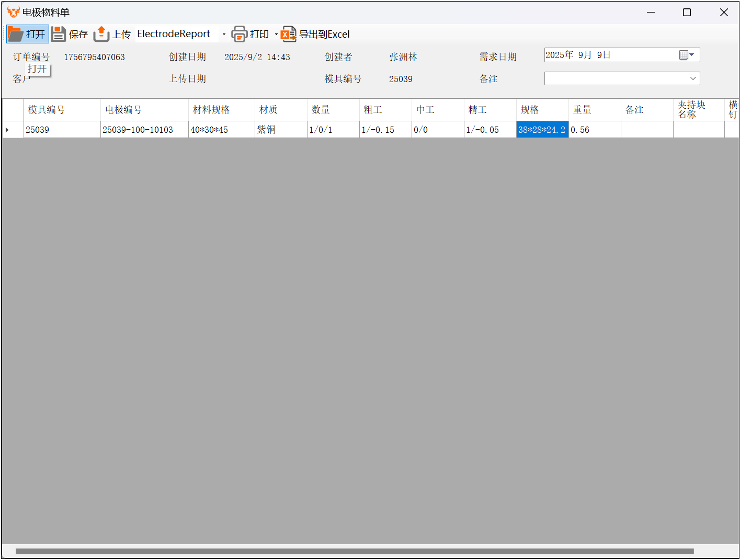This screenshot has height=560, width=740.
Task: Select the material cell 紫铜
Action: coord(280,130)
